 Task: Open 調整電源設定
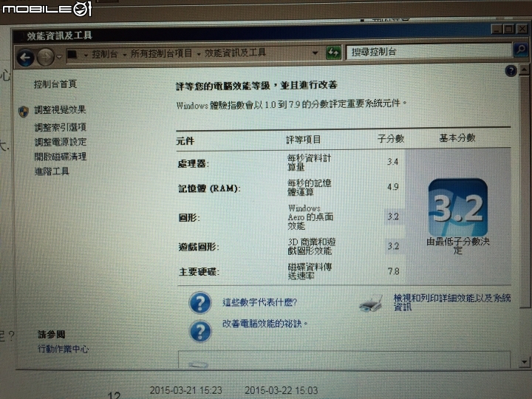click(61, 142)
